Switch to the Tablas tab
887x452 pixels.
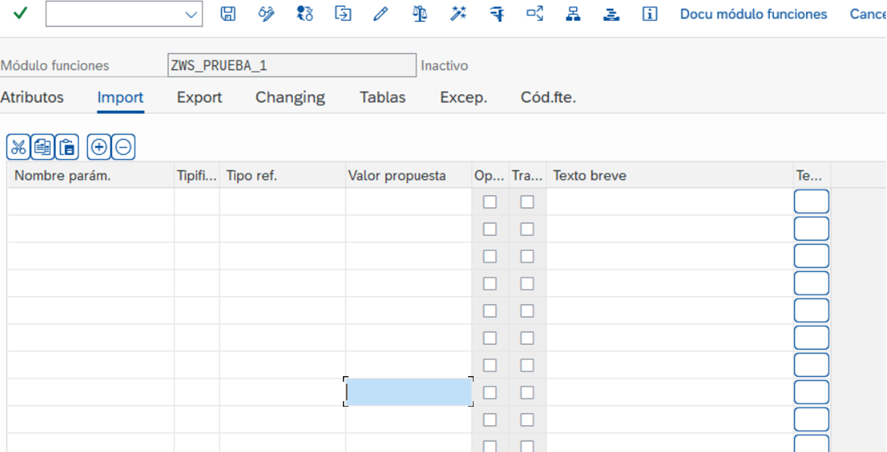(x=382, y=97)
